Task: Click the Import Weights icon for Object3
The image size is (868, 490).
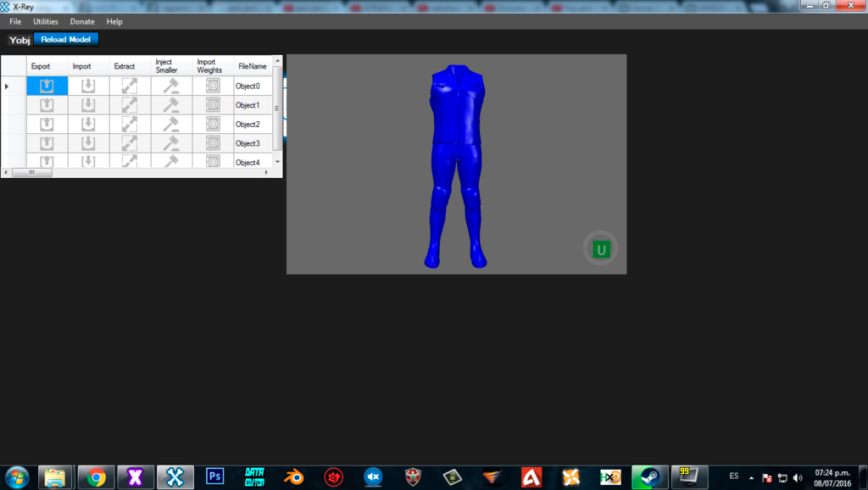Action: pyautogui.click(x=213, y=143)
